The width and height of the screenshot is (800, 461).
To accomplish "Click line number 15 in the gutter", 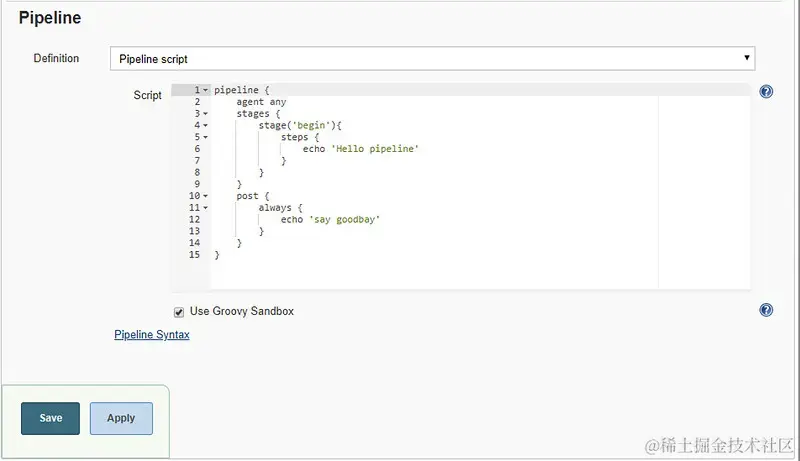I will click(x=194, y=254).
